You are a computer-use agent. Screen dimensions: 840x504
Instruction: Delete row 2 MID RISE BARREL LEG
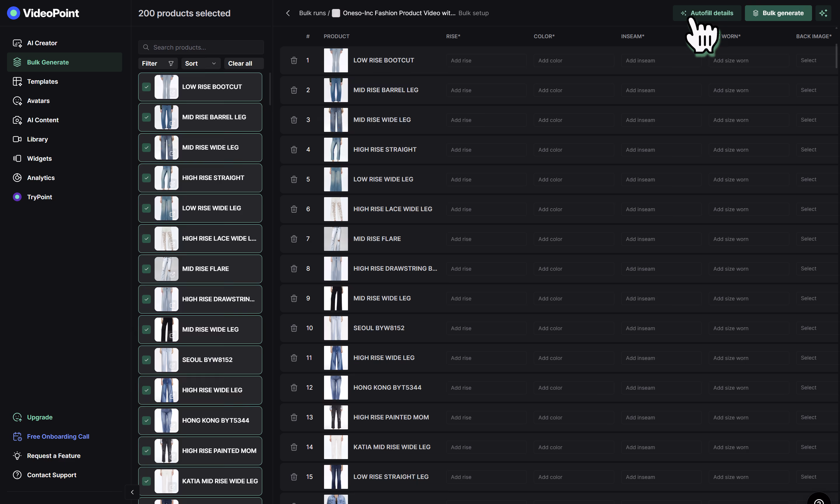pyautogui.click(x=294, y=90)
